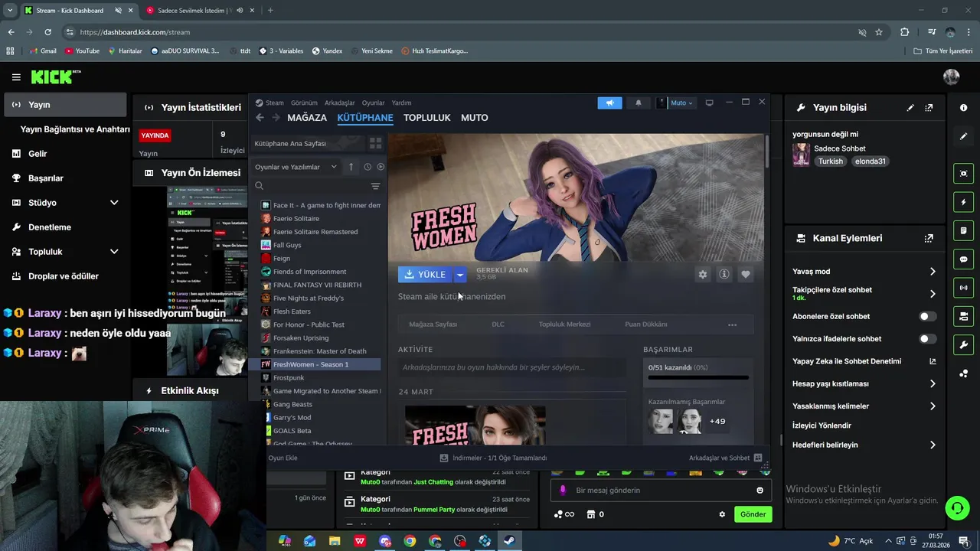
Task: Open Yasaklanmış kelimeler settings
Action: [x=864, y=406]
